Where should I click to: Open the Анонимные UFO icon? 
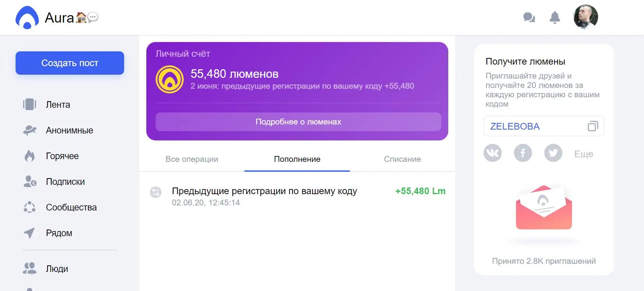[30, 130]
